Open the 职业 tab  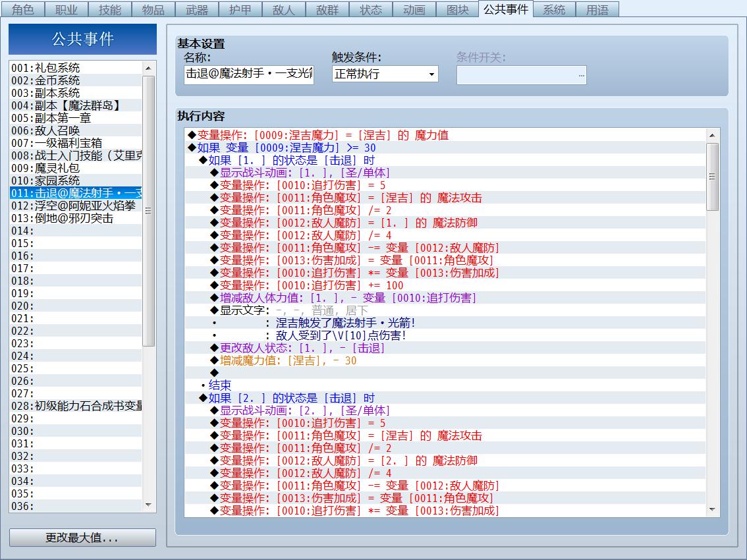(67, 9)
